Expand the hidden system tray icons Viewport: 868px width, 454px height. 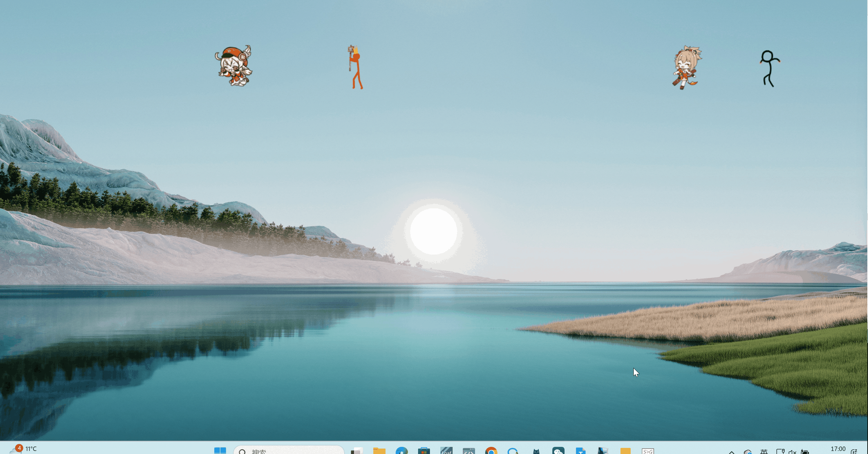[x=732, y=452]
